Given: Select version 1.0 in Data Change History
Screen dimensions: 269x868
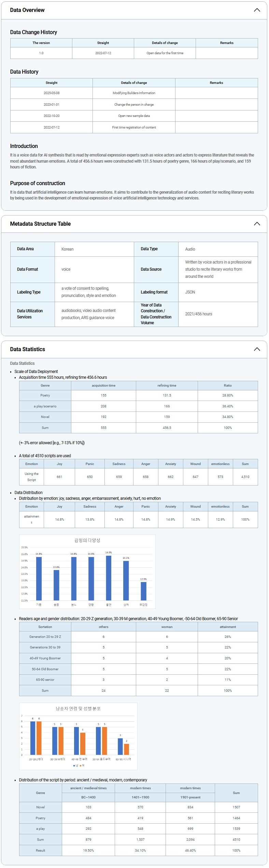Looking at the screenshot, I should 41,53.
